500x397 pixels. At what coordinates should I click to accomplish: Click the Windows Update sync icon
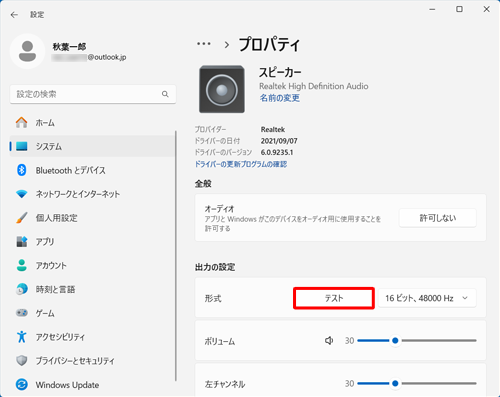(x=22, y=385)
